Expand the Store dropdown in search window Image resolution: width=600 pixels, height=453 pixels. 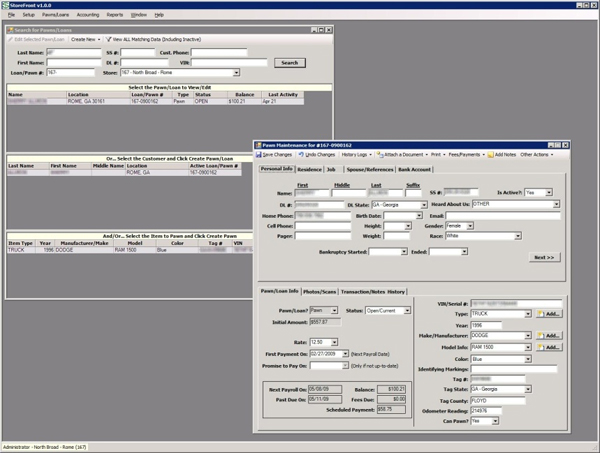[x=236, y=73]
